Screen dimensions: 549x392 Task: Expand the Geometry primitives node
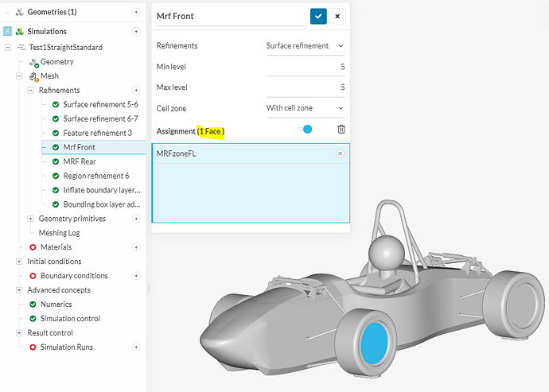30,219
